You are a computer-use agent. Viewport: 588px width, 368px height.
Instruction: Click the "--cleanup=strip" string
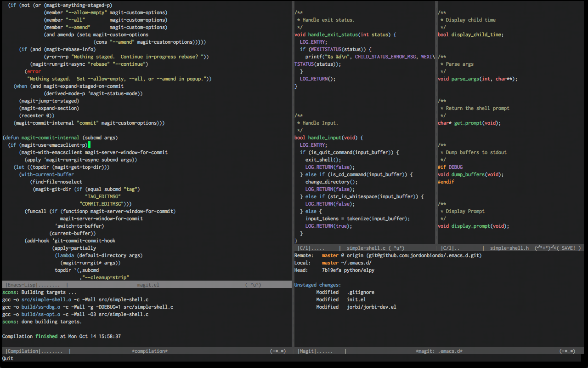coord(106,277)
